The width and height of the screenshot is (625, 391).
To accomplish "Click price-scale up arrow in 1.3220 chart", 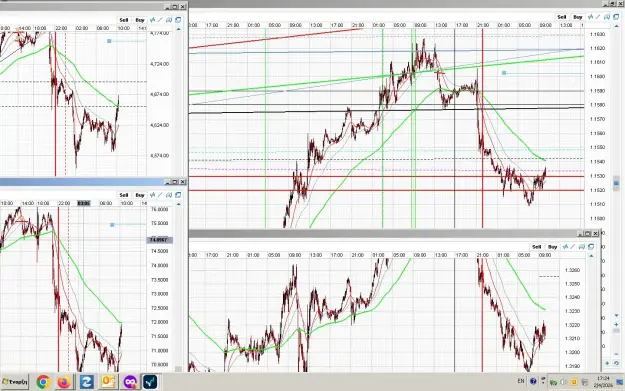I will pyautogui.click(x=591, y=255).
